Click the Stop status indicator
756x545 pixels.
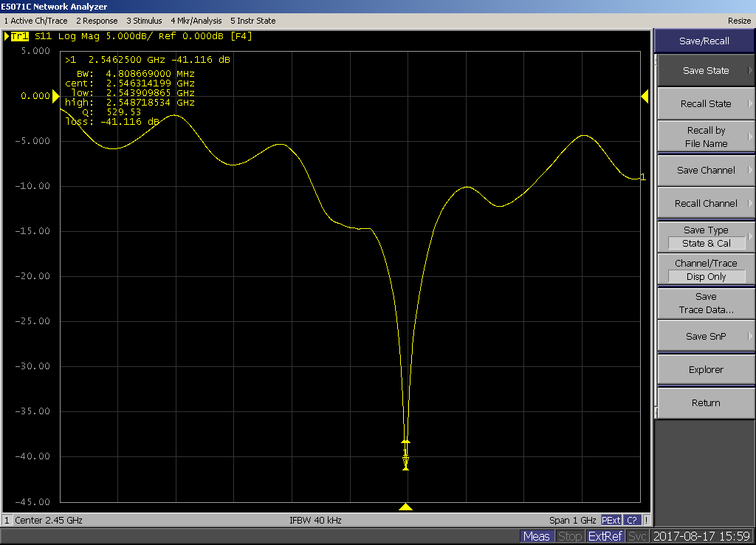coord(569,536)
